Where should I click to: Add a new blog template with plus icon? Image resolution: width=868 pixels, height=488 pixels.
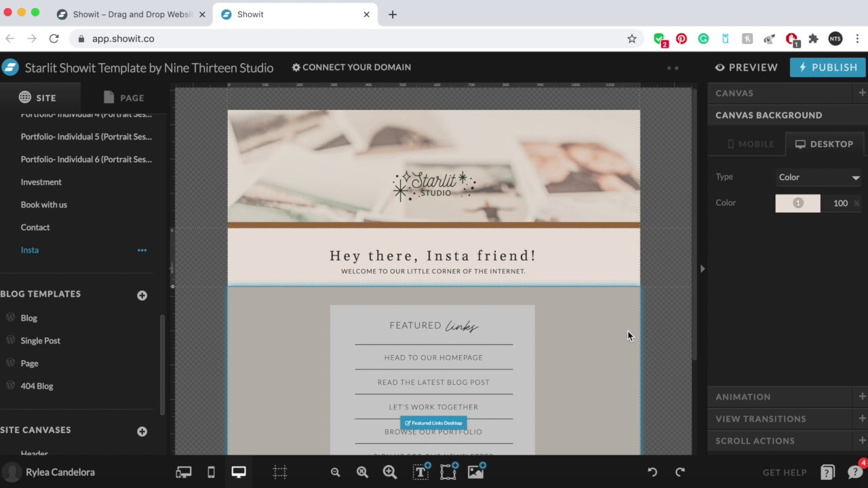coord(142,296)
